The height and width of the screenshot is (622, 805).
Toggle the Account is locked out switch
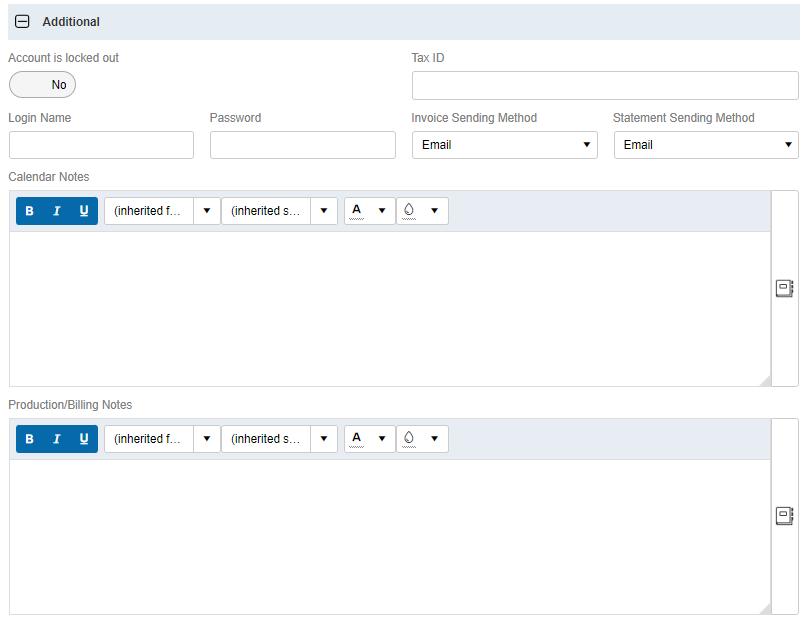coord(42,85)
